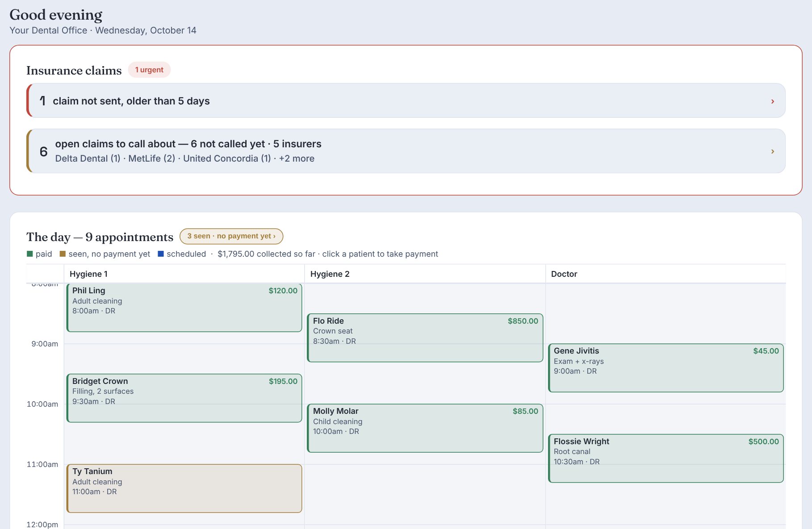
Task: Click the 11:00am time label
Action: 42,464
